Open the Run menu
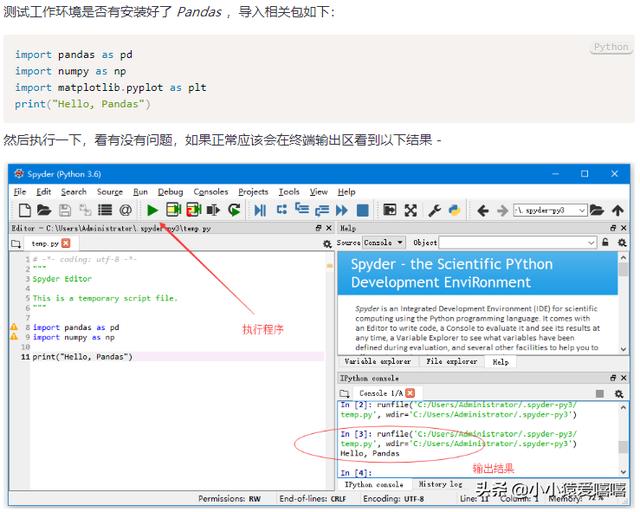The width and height of the screenshot is (640, 512). tap(140, 192)
